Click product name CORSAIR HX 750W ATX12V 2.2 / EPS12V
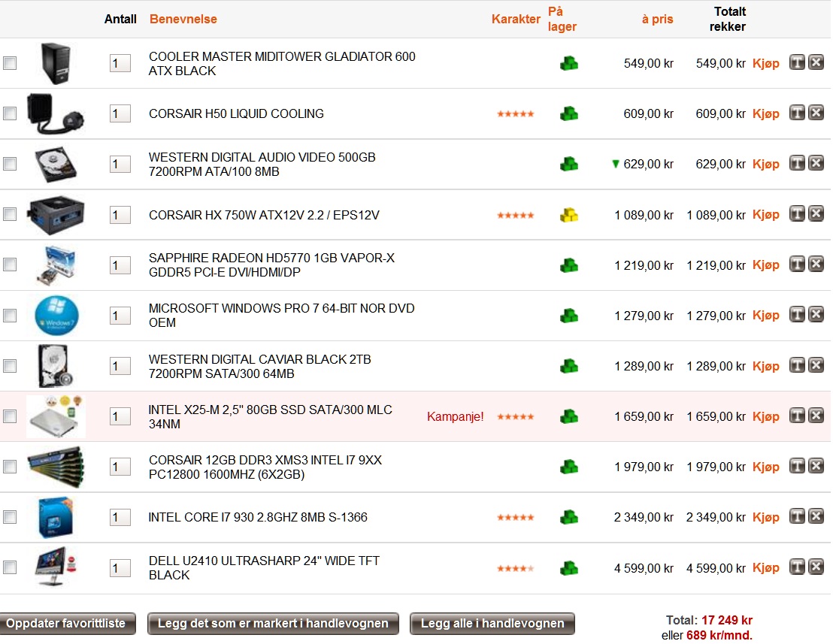 pos(264,215)
